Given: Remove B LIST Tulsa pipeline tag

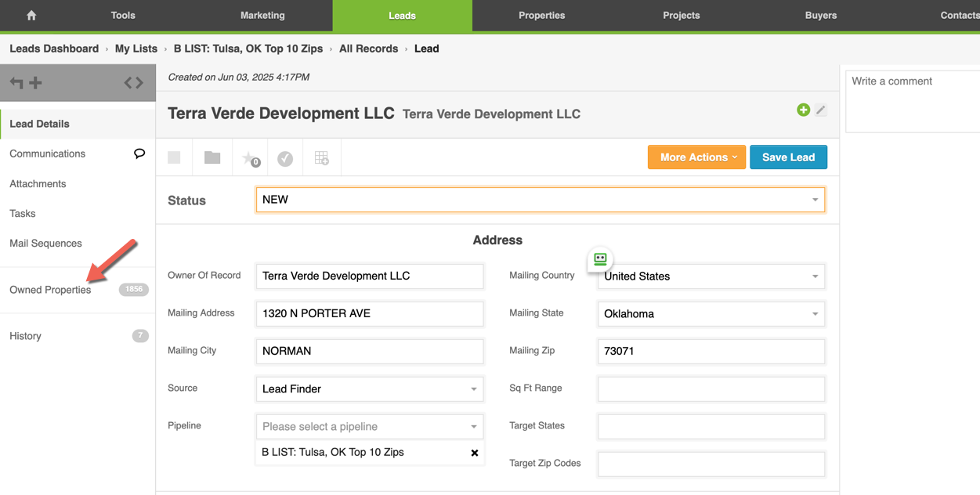Looking at the screenshot, I should pos(474,453).
